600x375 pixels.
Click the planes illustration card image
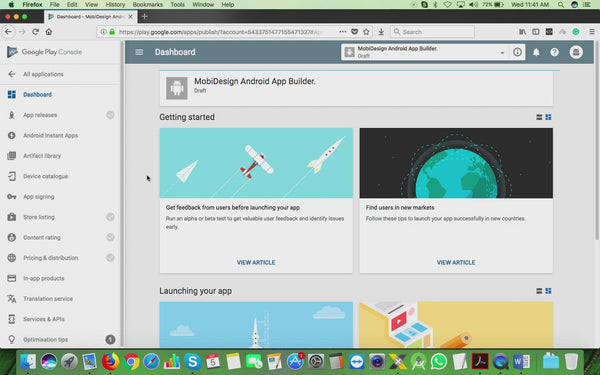click(x=256, y=163)
